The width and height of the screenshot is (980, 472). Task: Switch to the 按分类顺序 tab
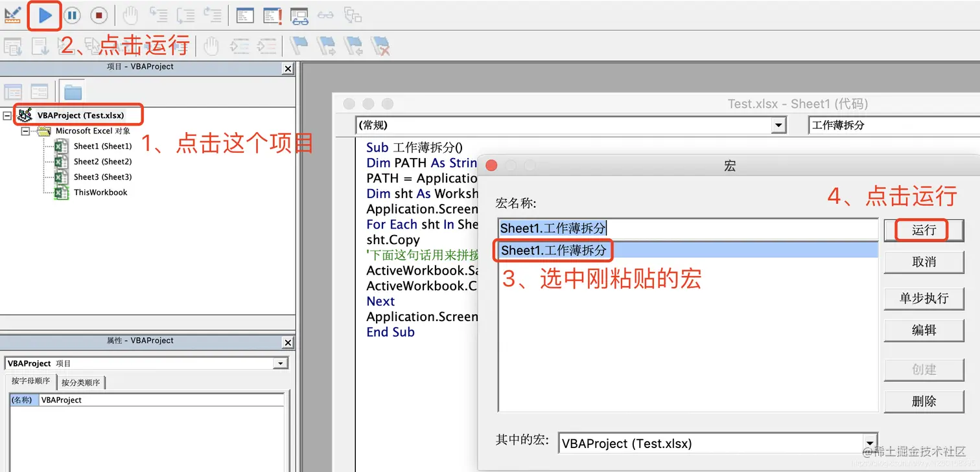(81, 383)
